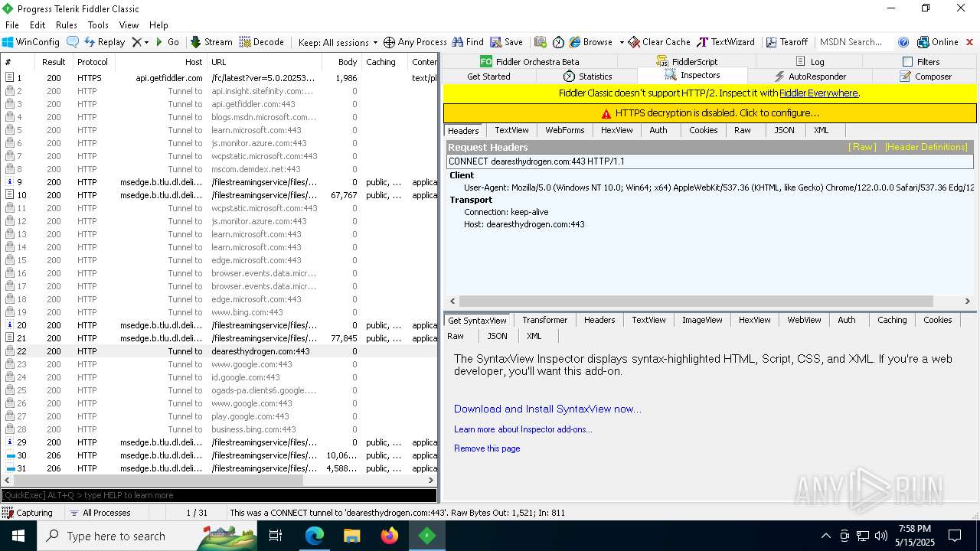Click the Go resume button
The image size is (980, 551).
(168, 42)
